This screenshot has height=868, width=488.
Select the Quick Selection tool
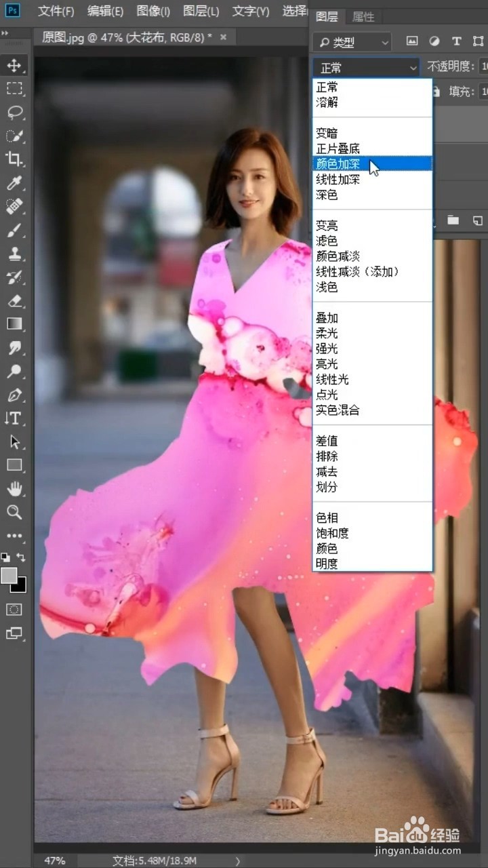point(14,136)
